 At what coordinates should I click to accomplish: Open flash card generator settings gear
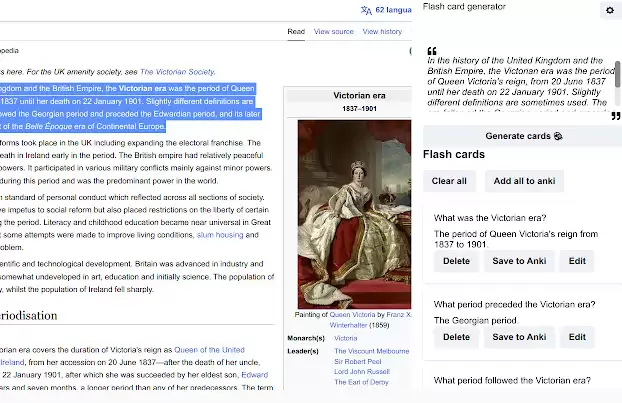pyautogui.click(x=610, y=10)
